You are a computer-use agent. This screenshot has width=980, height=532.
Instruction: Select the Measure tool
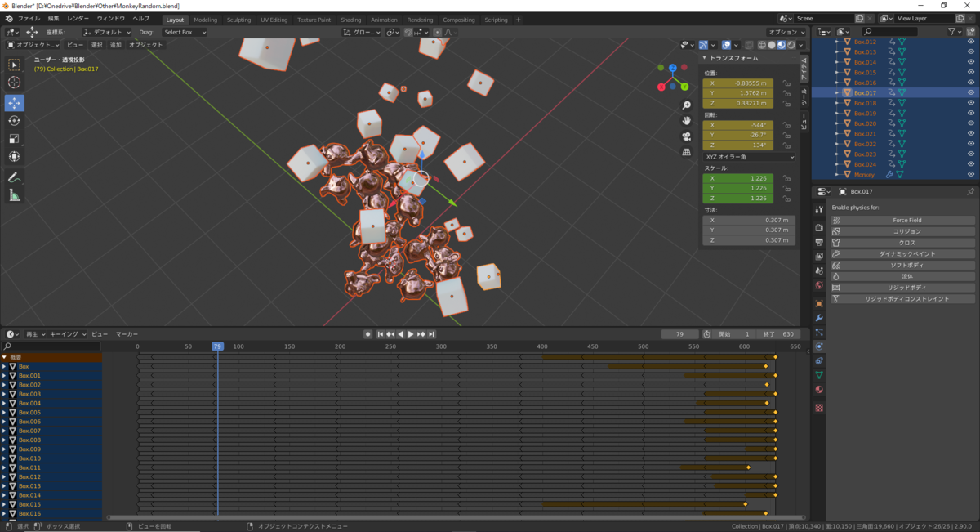15,195
